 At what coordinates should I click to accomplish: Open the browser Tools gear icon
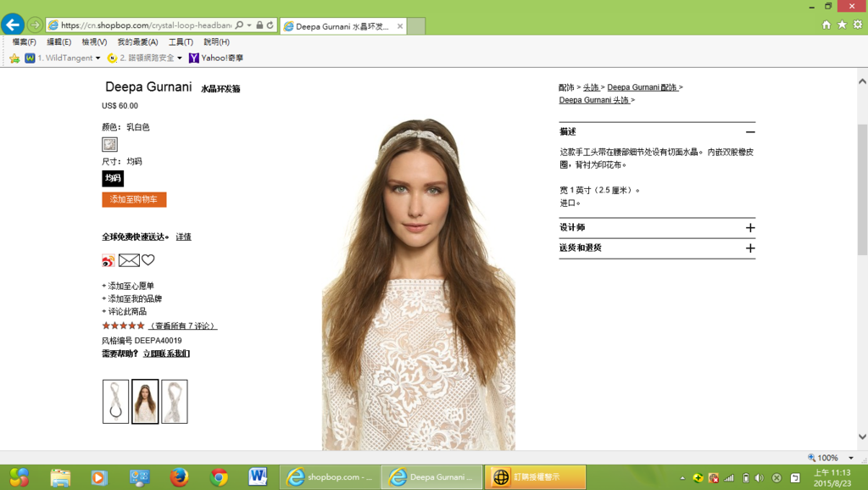[858, 25]
